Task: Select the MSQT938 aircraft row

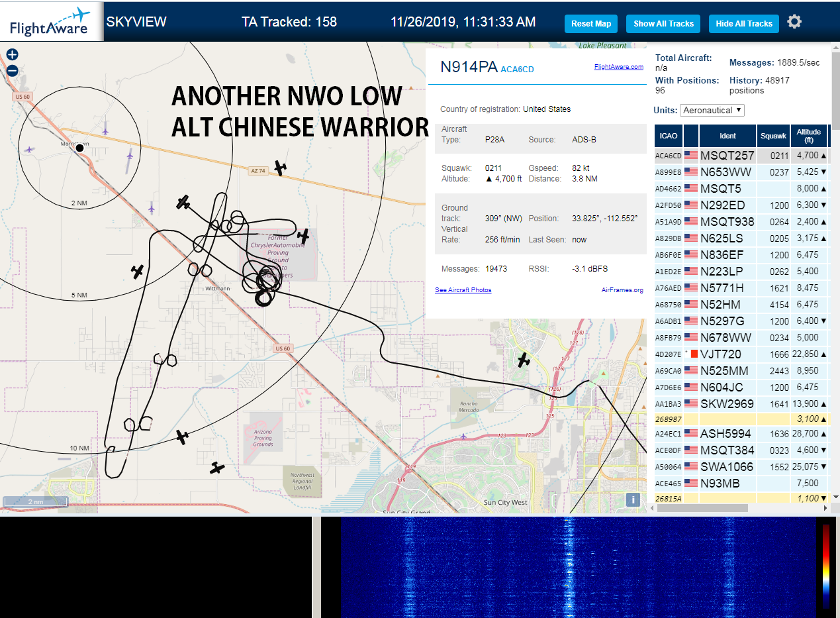Action: (x=741, y=222)
